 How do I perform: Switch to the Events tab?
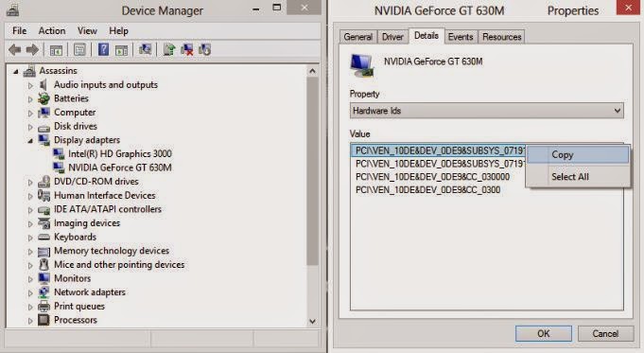click(x=460, y=37)
